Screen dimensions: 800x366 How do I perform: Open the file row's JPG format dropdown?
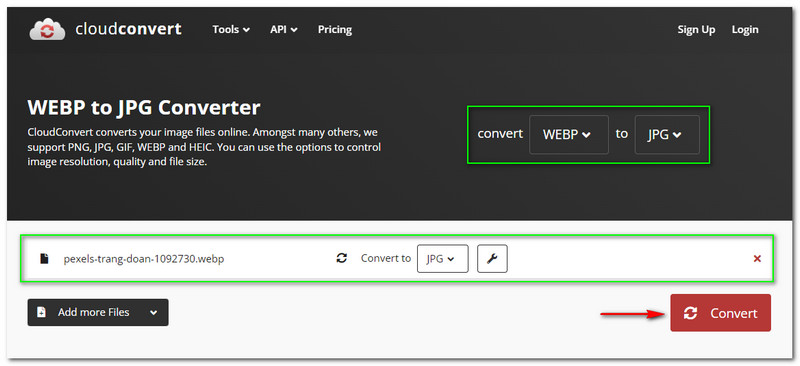point(442,259)
